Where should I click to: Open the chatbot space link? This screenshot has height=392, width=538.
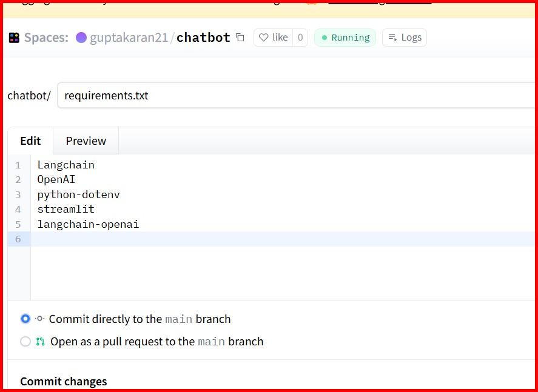(203, 38)
